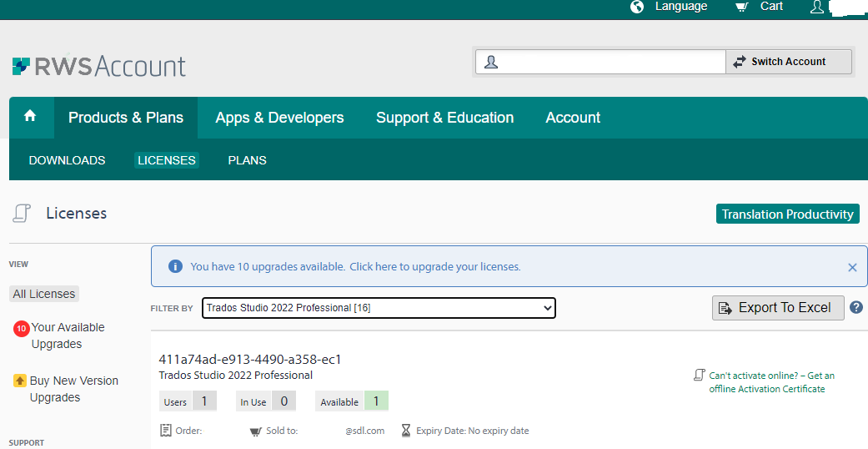This screenshot has width=868, height=449.
Task: Click the Order receipt icon
Action: tap(166, 430)
